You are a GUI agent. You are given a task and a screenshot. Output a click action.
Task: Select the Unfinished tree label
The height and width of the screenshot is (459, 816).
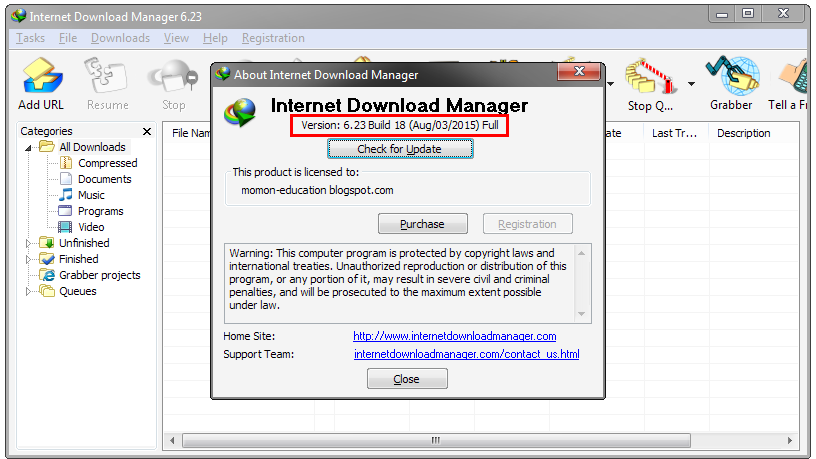pyautogui.click(x=84, y=243)
